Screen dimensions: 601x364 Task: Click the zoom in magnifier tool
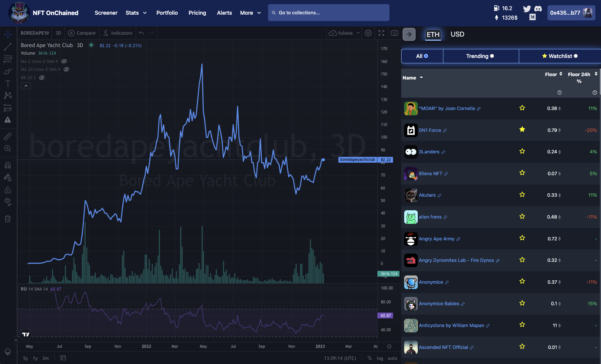[x=8, y=148]
